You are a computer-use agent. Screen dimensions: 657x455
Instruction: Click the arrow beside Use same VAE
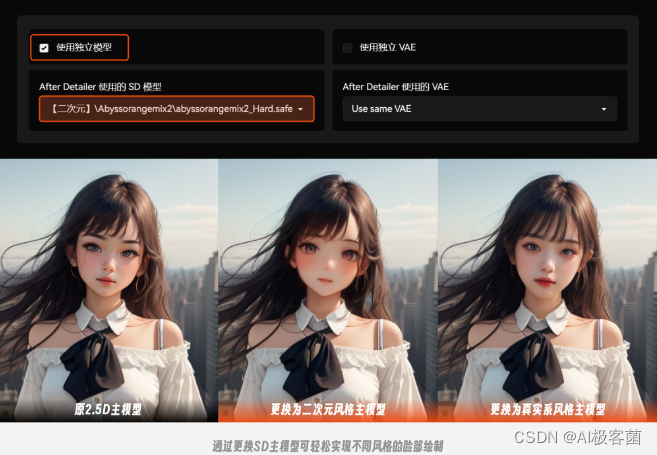pyautogui.click(x=604, y=109)
